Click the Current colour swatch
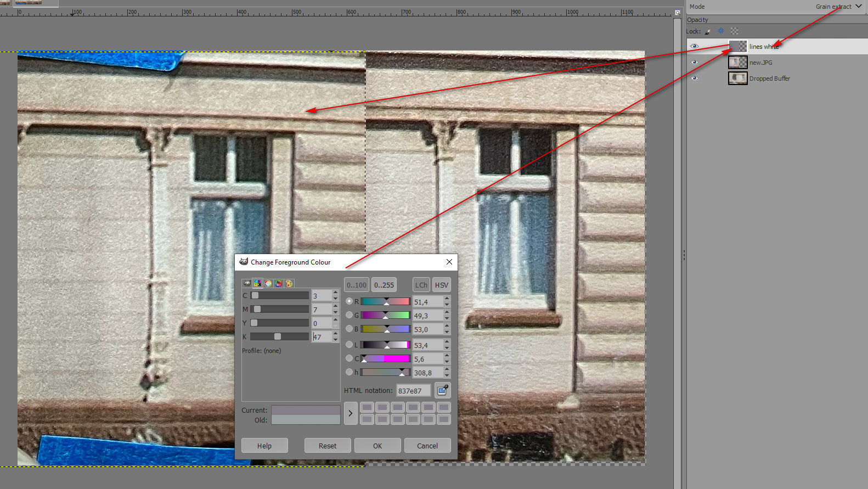 306,410
